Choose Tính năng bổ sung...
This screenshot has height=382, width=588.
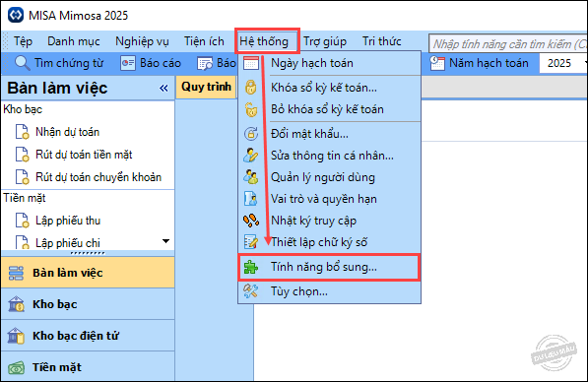[329, 267]
